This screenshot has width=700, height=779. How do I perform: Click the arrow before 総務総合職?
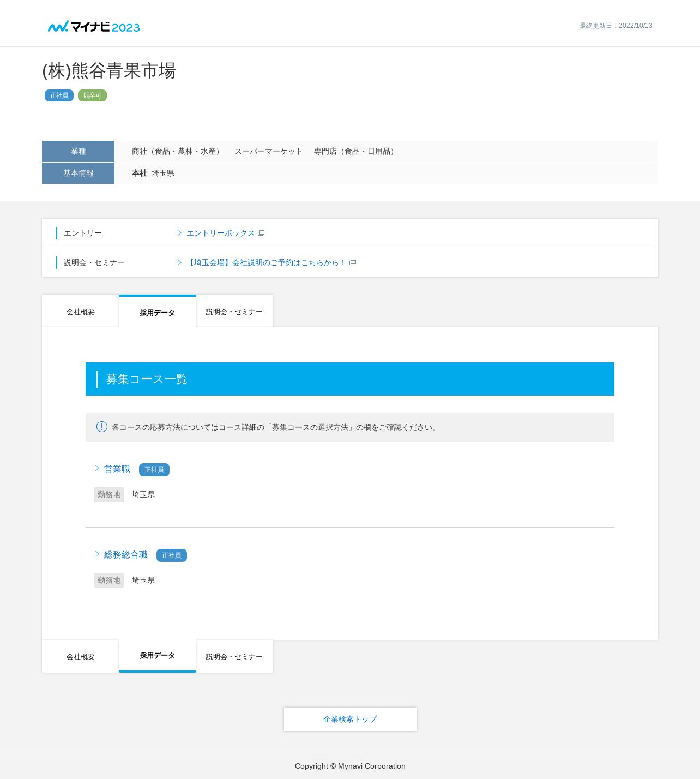click(x=97, y=554)
